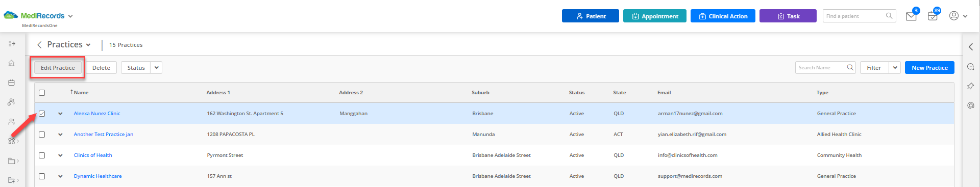This screenshot has height=187, width=980.
Task: Click the purple Task button
Action: click(x=788, y=16)
